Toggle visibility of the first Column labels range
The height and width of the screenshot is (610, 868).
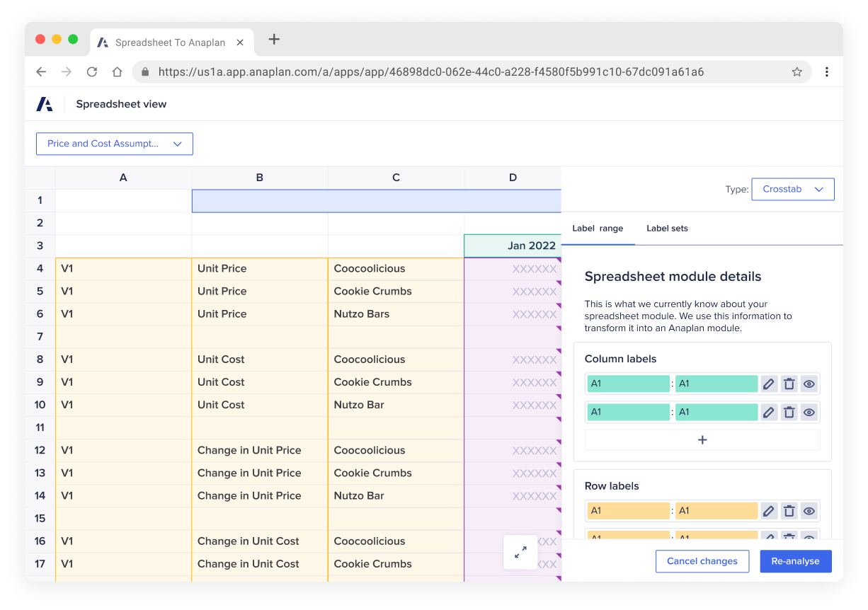point(809,383)
